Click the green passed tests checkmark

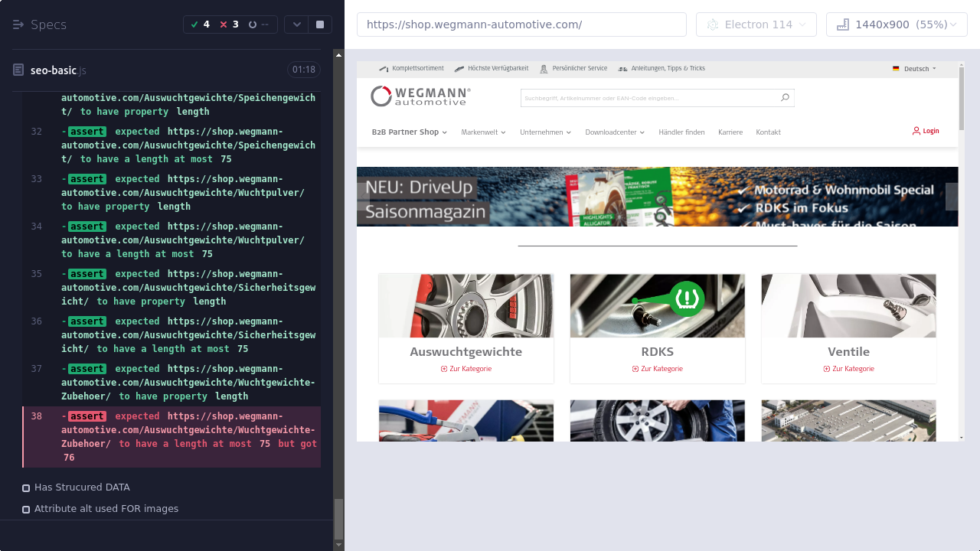(x=195, y=24)
